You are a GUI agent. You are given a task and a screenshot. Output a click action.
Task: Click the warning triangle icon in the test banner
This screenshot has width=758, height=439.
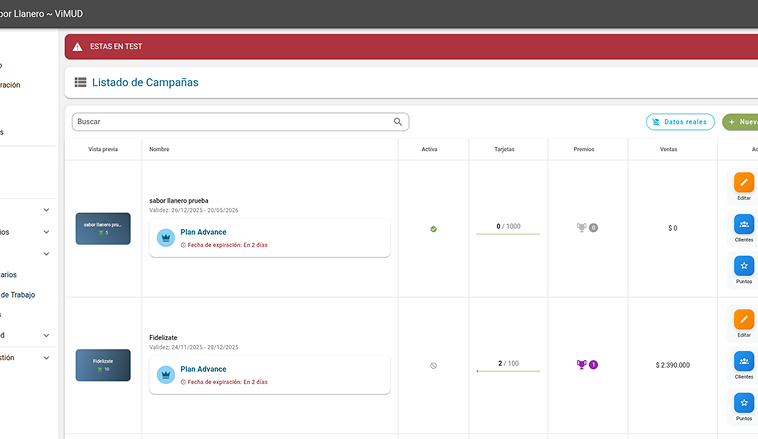pos(78,47)
